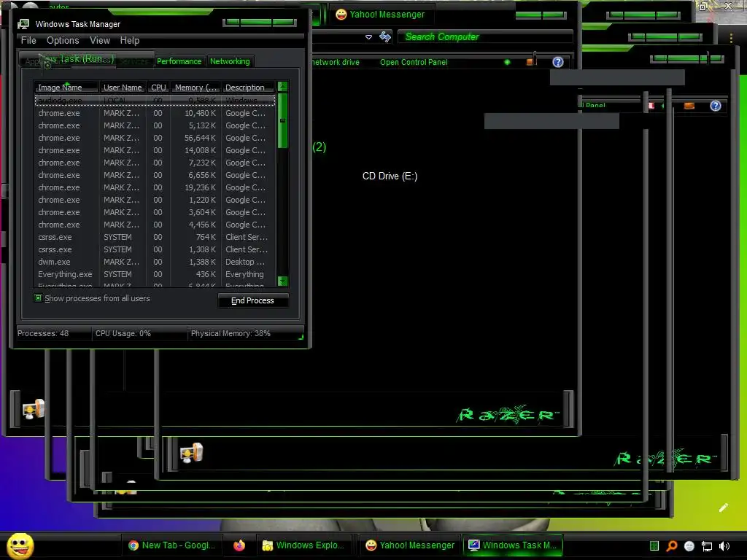Image resolution: width=747 pixels, height=560 pixels.
Task: Select chrome.exe row using 10,480 K
Action: coord(155,113)
